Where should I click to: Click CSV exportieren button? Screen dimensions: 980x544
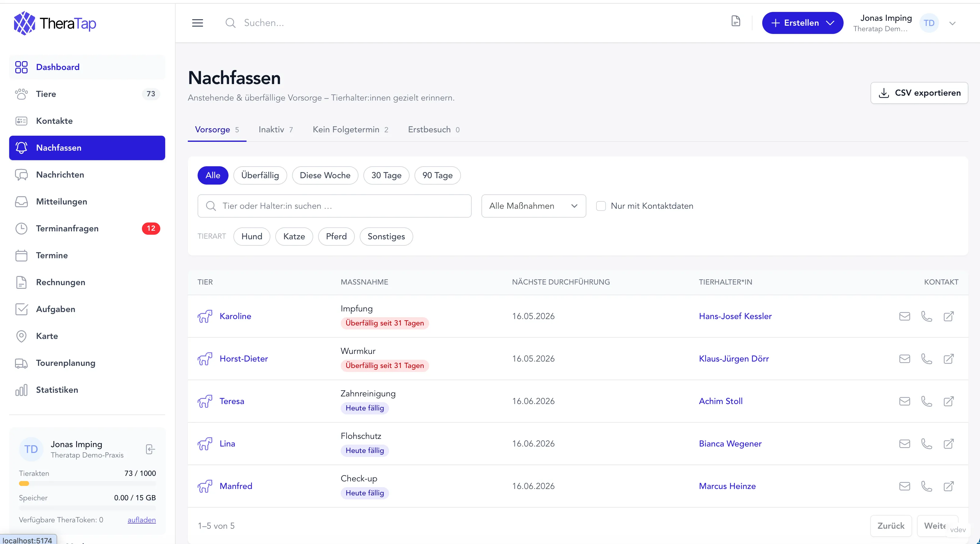tap(919, 93)
